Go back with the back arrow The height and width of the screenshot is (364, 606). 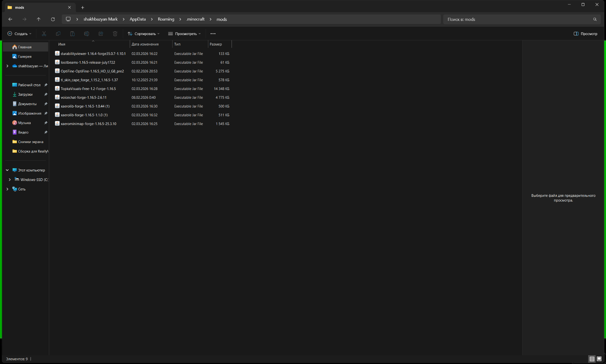10,19
